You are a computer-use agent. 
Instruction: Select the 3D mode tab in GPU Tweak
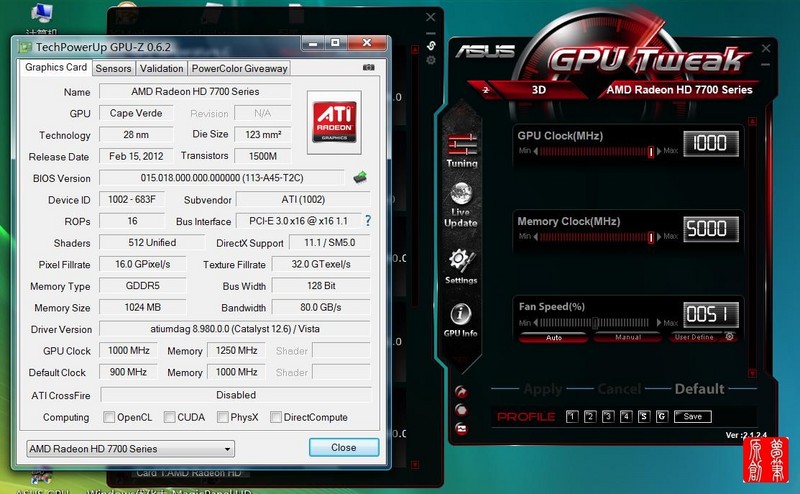coord(539,90)
